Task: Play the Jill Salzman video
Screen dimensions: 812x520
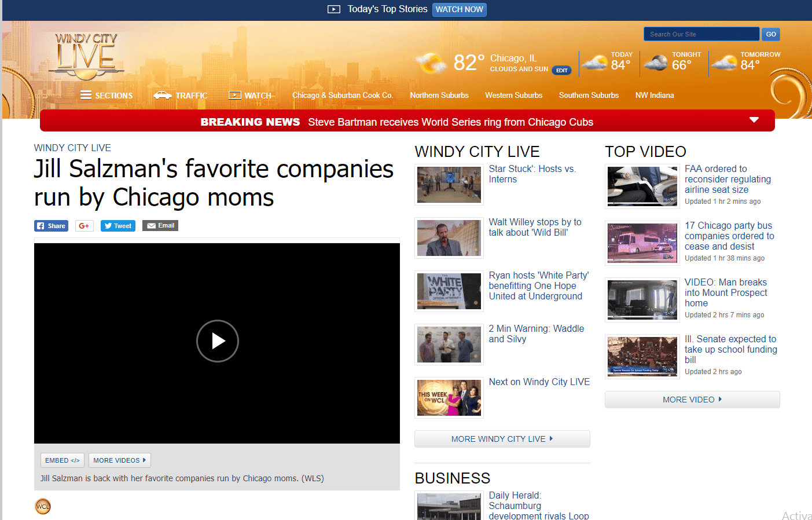Action: [218, 341]
